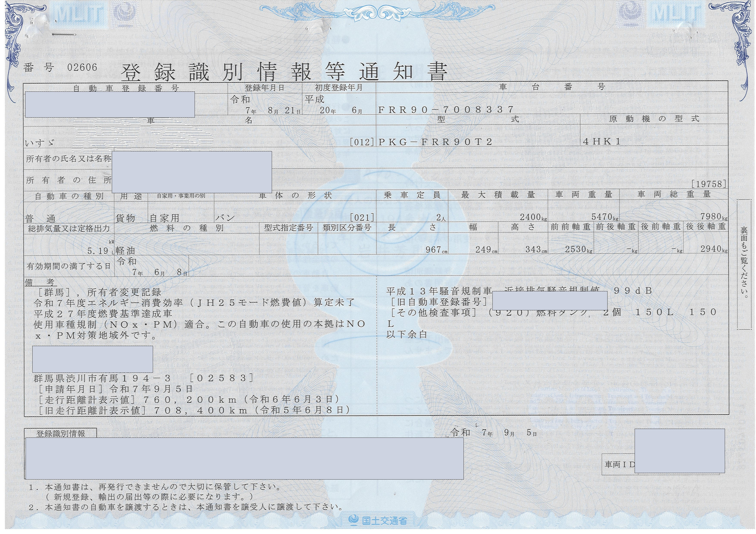Click the 登録識別情報 tab label

(x=61, y=433)
